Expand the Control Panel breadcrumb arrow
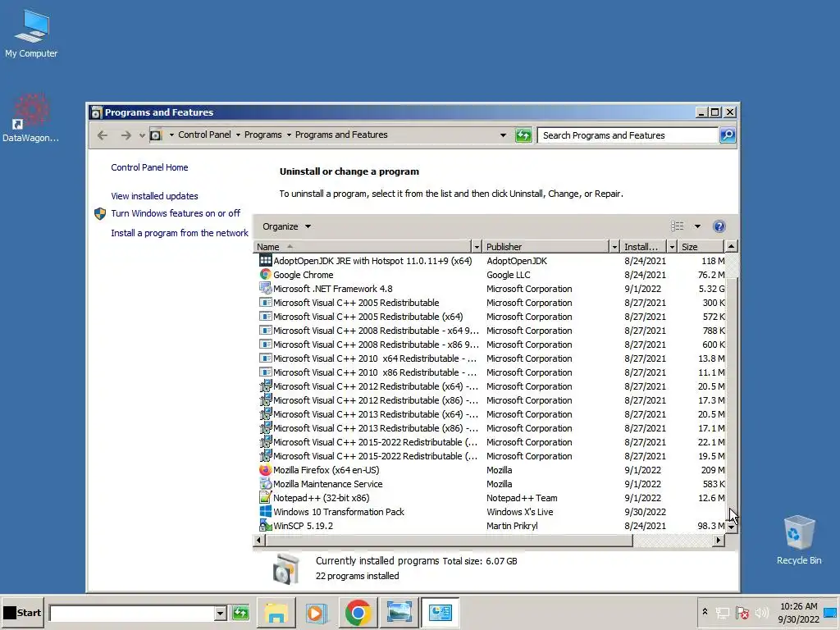This screenshot has width=840, height=630. pos(238,135)
